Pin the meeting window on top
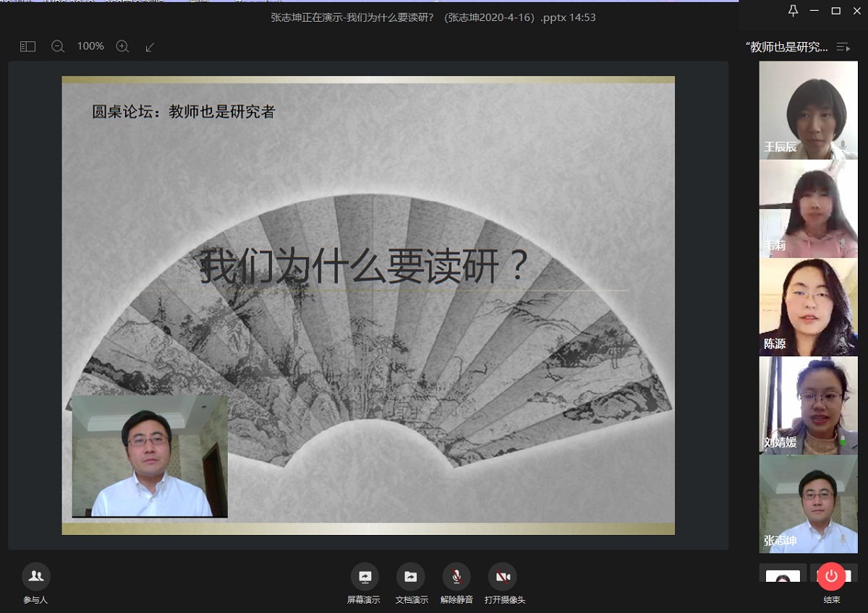Image resolution: width=868 pixels, height=613 pixels. pyautogui.click(x=793, y=10)
